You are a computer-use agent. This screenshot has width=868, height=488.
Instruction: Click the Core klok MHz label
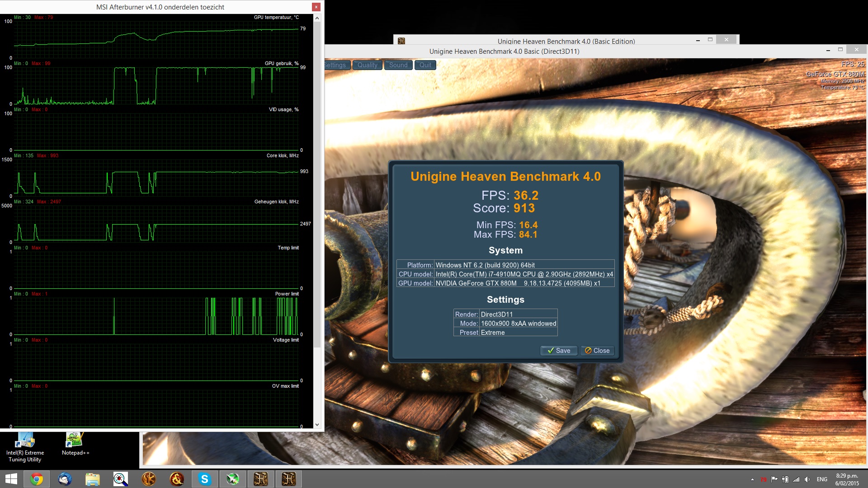(x=283, y=155)
